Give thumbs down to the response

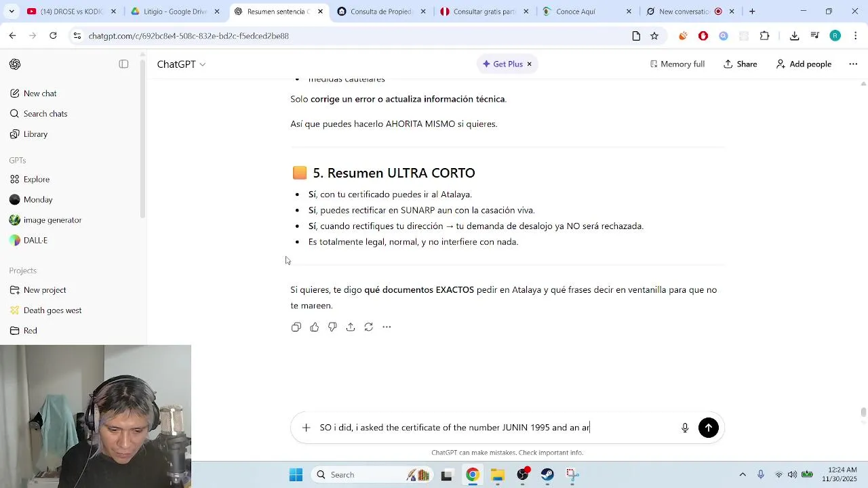pyautogui.click(x=332, y=327)
